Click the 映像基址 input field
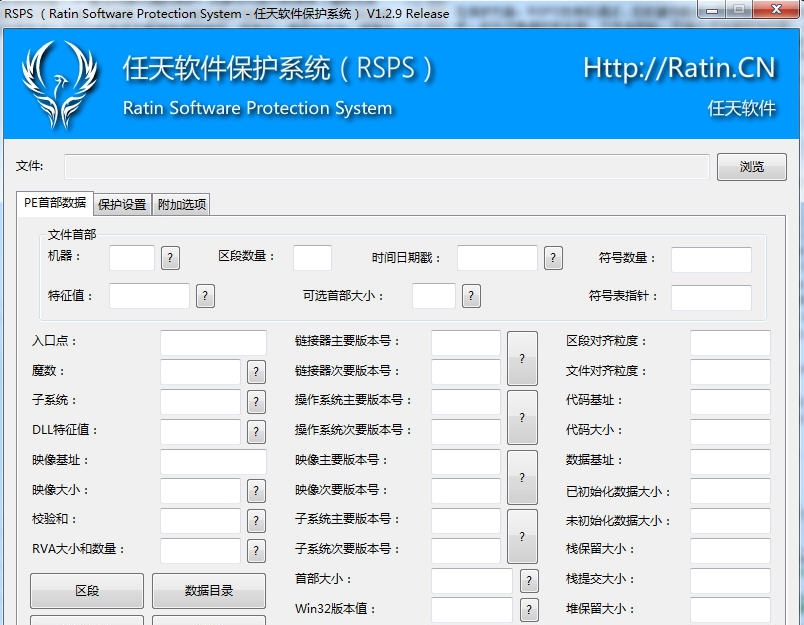Screen dimensions: 804x625 tap(213, 461)
